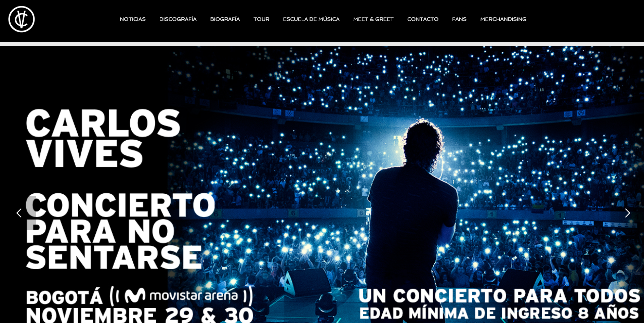Click the Noviembre 29 & 30 date text

pyautogui.click(x=140, y=315)
